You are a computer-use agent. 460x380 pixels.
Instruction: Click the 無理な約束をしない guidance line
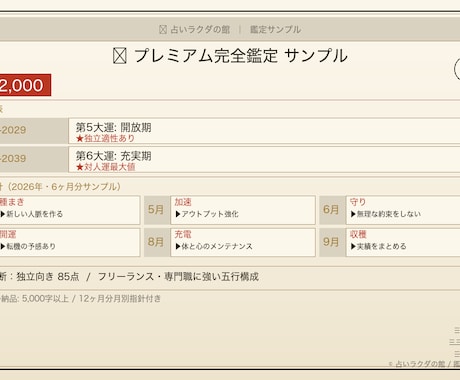coord(386,214)
